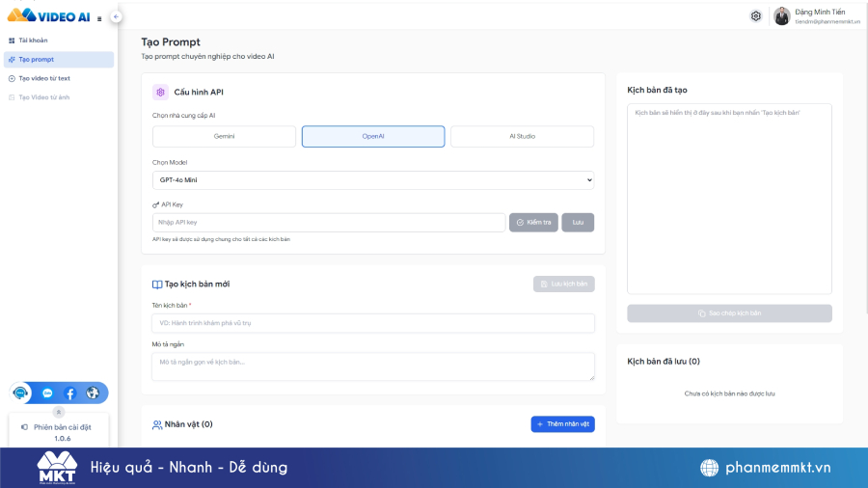Image resolution: width=868 pixels, height=488 pixels.
Task: Open the Facebook icon link
Action: point(70,393)
